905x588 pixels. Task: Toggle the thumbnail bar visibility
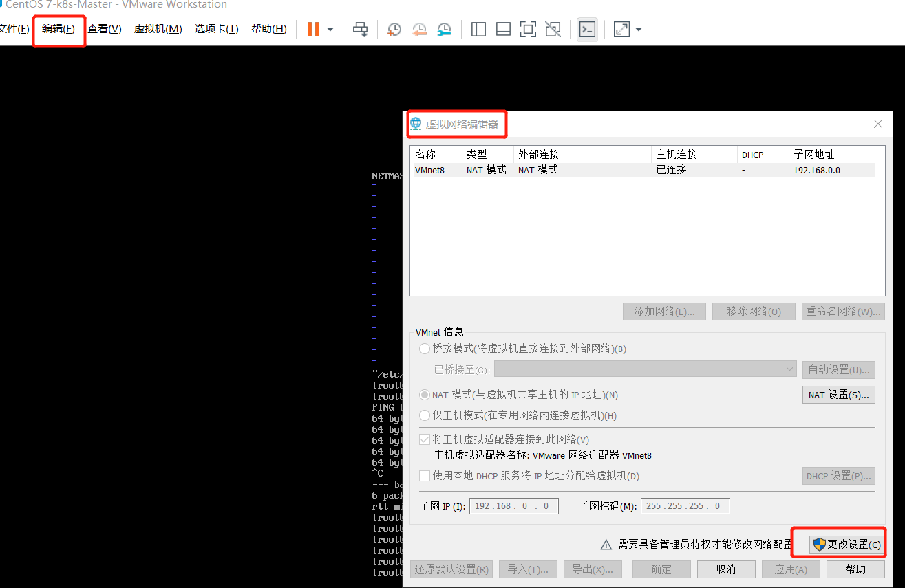point(503,29)
